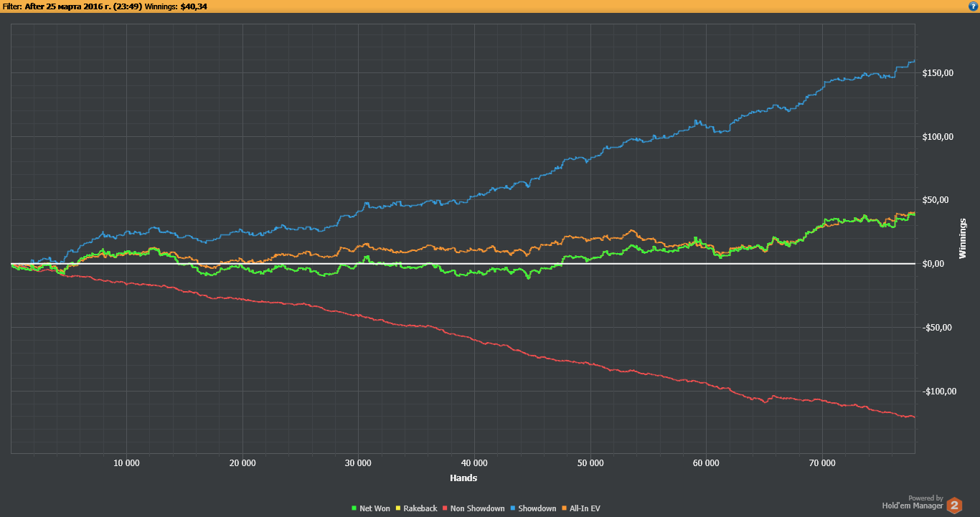
Task: Click the blue Showdown legend square
Action: coord(512,508)
